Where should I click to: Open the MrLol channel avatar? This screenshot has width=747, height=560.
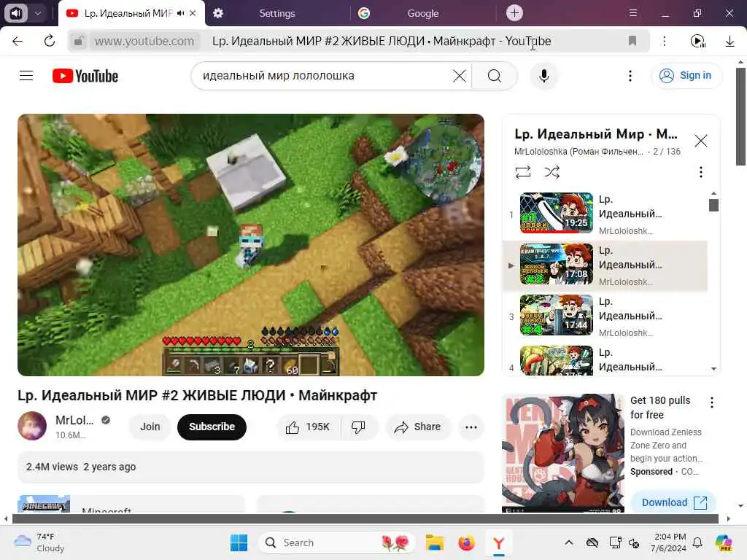(x=32, y=426)
